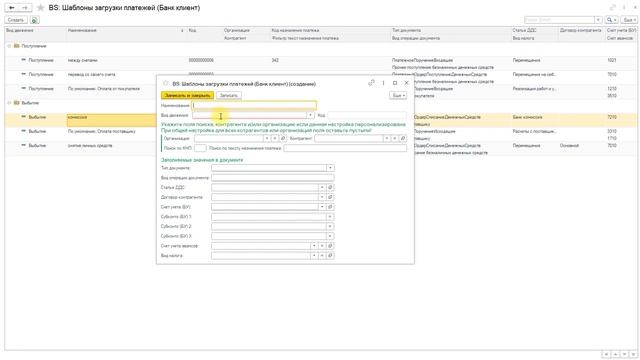Image resolution: width=640 pixels, height=360 pixels.
Task: Open the Вид налога dropdown
Action: [x=314, y=256]
